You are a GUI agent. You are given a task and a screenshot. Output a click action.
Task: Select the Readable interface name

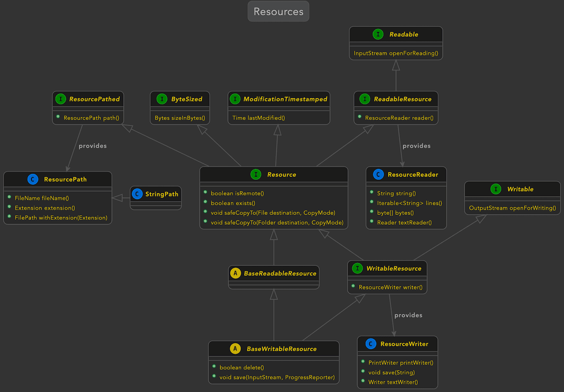pyautogui.click(x=404, y=34)
